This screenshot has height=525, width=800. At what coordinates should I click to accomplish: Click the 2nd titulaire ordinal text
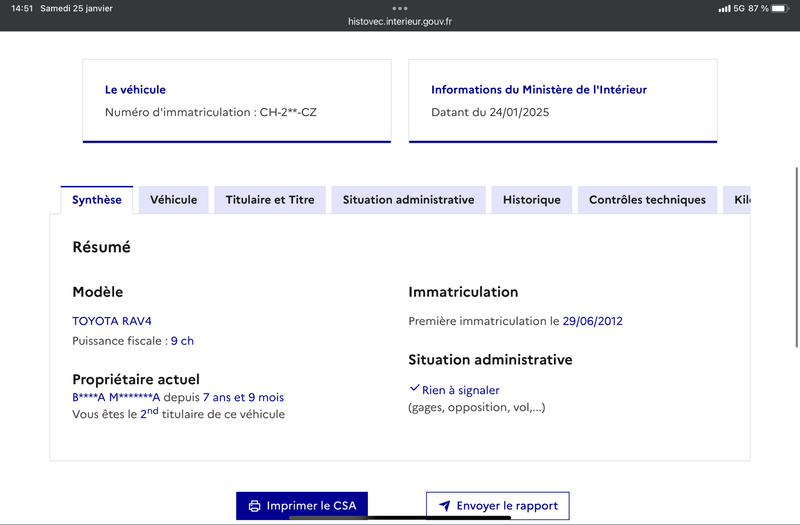coord(149,413)
